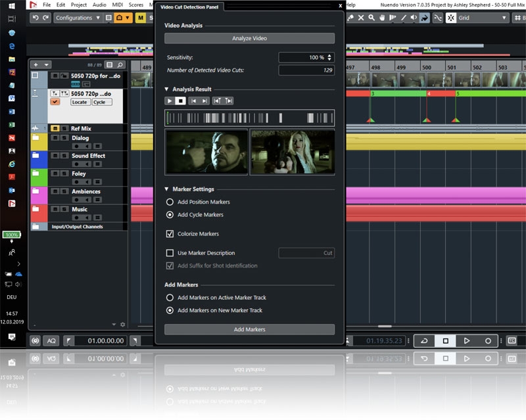
Task: Open the Project menu
Action: click(x=79, y=5)
